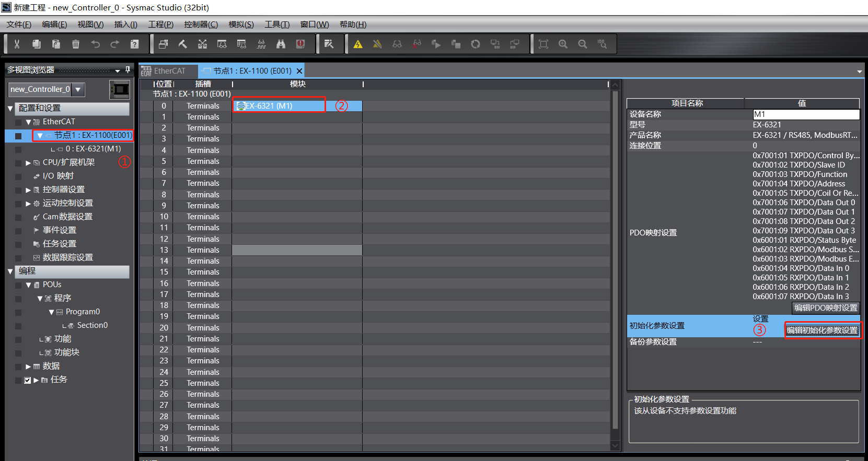Toggle the square box beside EtherCAT node

coord(18,136)
